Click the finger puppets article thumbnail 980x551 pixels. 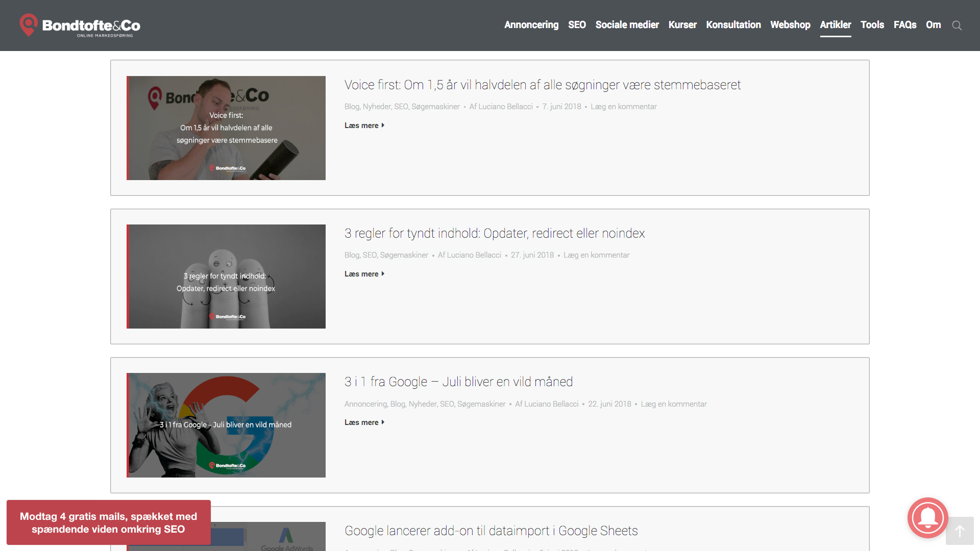226,277
